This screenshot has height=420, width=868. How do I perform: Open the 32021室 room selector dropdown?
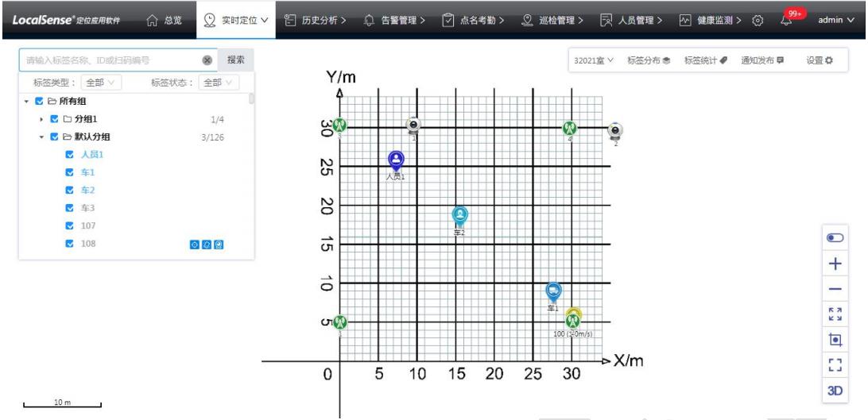595,60
